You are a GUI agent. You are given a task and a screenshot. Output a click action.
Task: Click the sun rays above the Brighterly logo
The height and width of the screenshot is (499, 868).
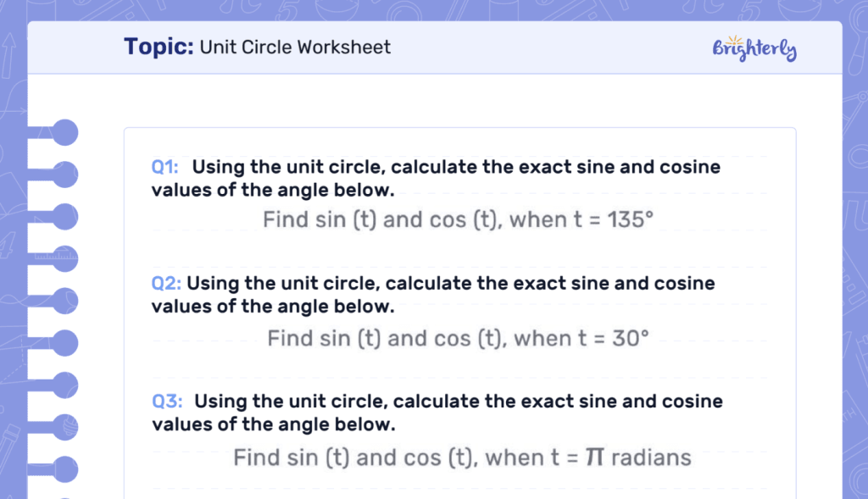tap(734, 40)
